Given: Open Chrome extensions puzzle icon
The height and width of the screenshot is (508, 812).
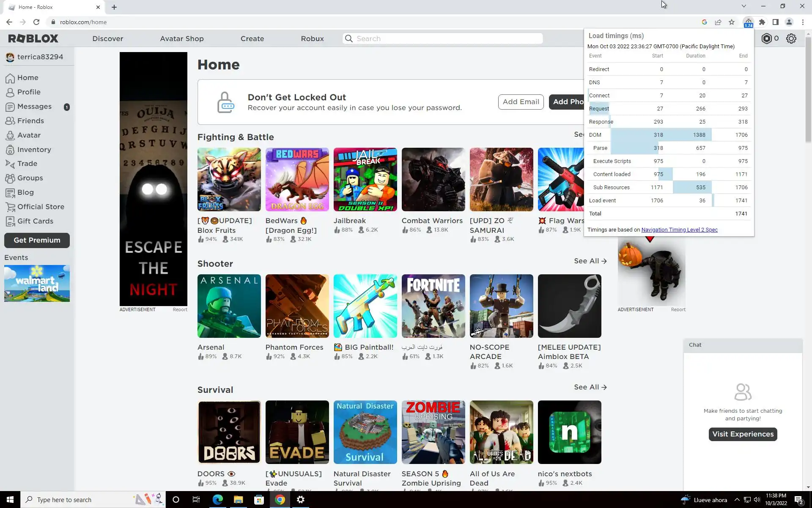Looking at the screenshot, I should 762,22.
